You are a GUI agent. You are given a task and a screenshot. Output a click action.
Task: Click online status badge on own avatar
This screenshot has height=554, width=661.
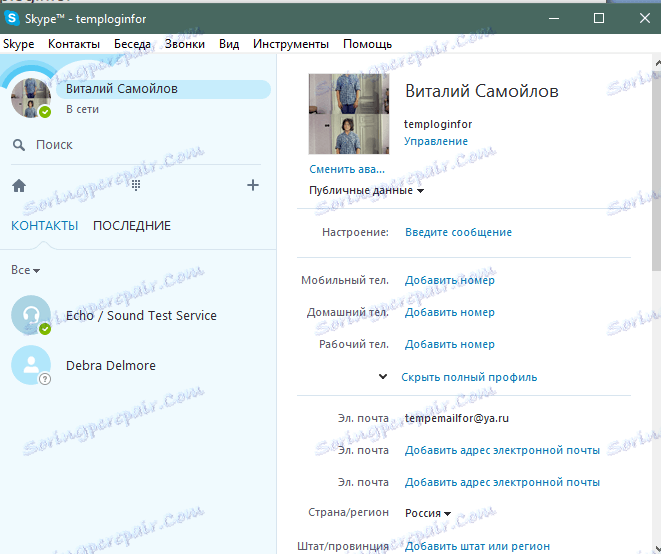coord(45,112)
